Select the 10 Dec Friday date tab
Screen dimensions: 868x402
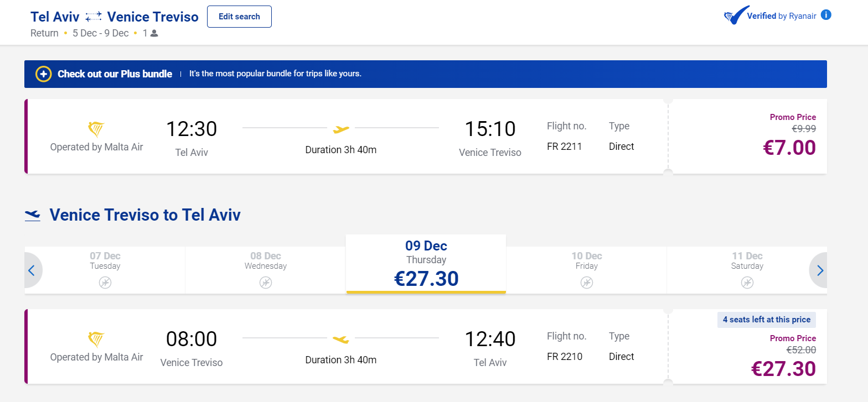(x=587, y=270)
